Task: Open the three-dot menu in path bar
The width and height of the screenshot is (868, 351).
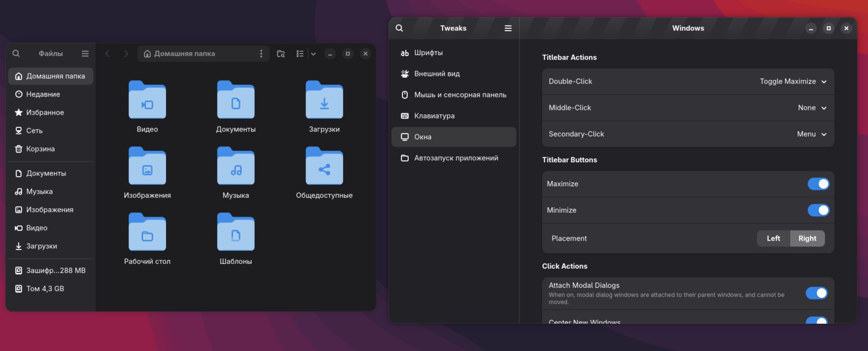Action: [261, 53]
